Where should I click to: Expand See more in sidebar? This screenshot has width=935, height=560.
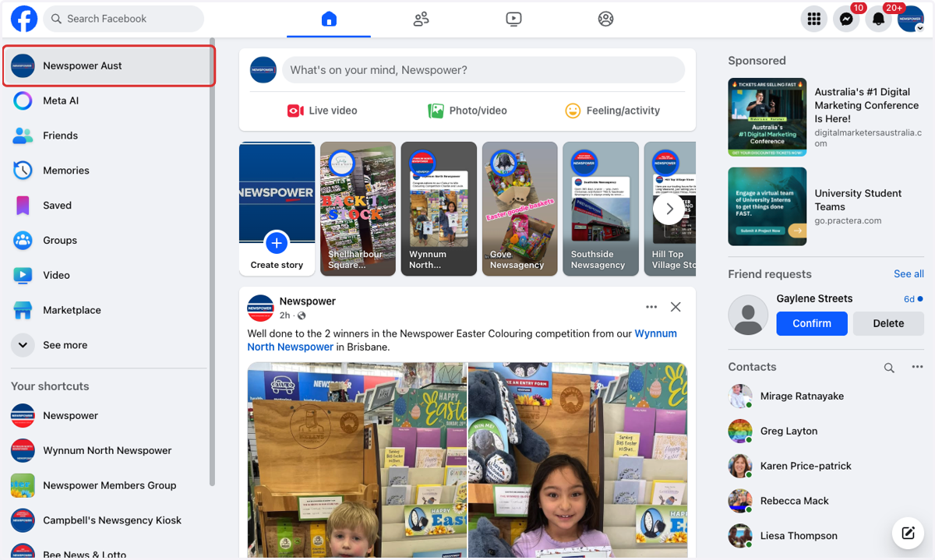tap(108, 345)
